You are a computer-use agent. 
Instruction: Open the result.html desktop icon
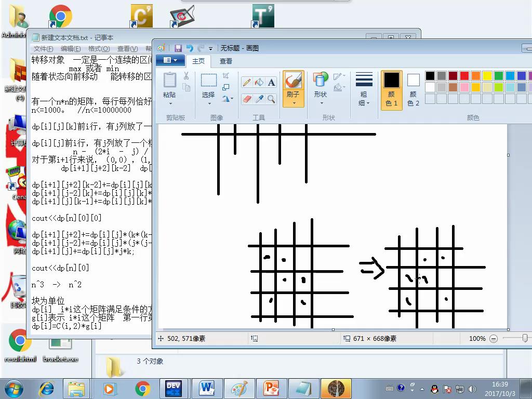(x=20, y=345)
